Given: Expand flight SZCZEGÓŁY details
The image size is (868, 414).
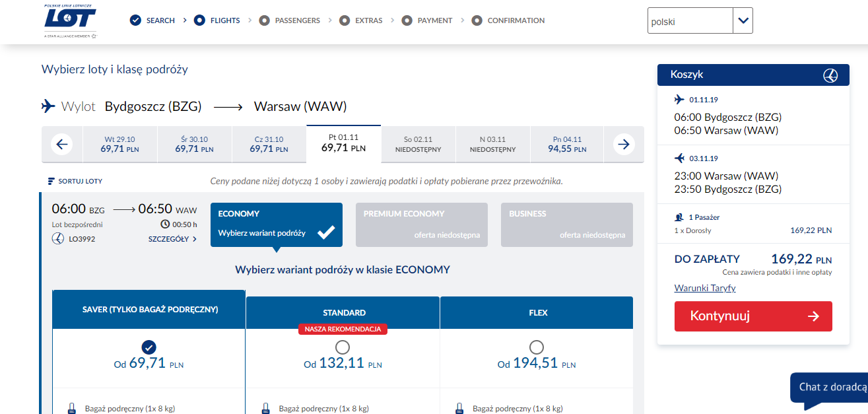Looking at the screenshot, I should tap(172, 239).
